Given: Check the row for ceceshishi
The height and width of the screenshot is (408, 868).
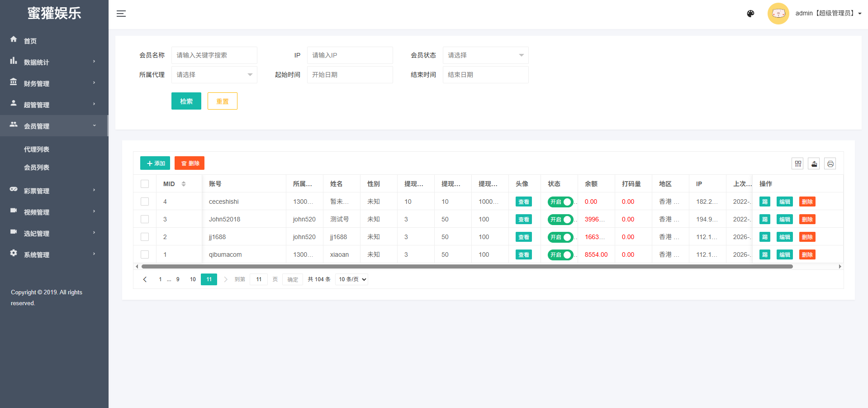Looking at the screenshot, I should click(145, 202).
